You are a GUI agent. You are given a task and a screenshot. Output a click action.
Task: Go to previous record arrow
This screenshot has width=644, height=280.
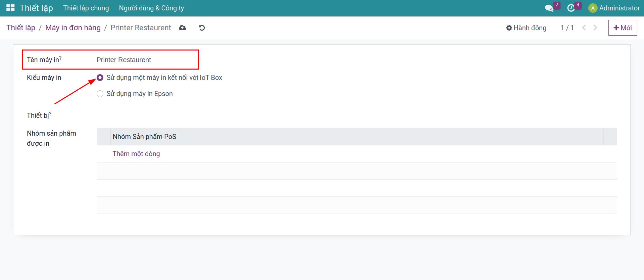tap(584, 28)
